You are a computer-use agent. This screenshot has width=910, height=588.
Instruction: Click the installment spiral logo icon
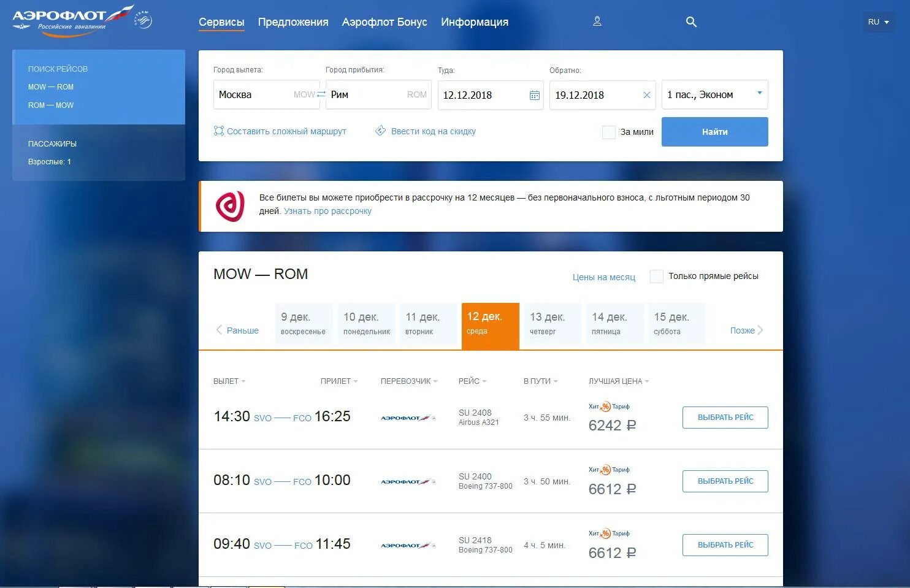231,206
